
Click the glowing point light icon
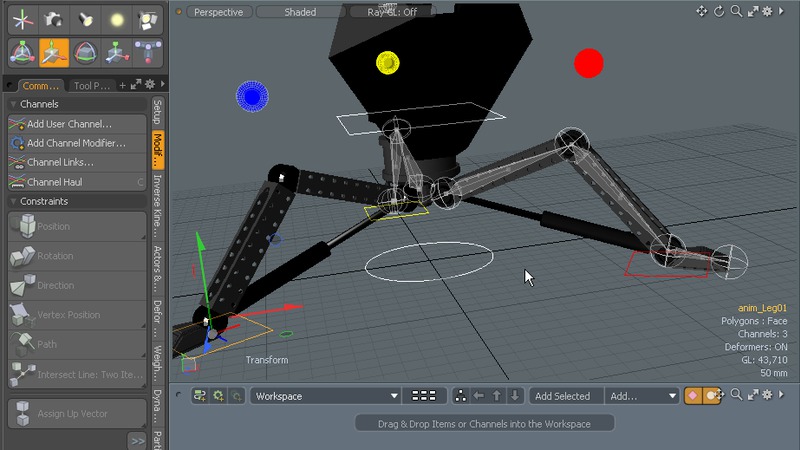click(117, 20)
